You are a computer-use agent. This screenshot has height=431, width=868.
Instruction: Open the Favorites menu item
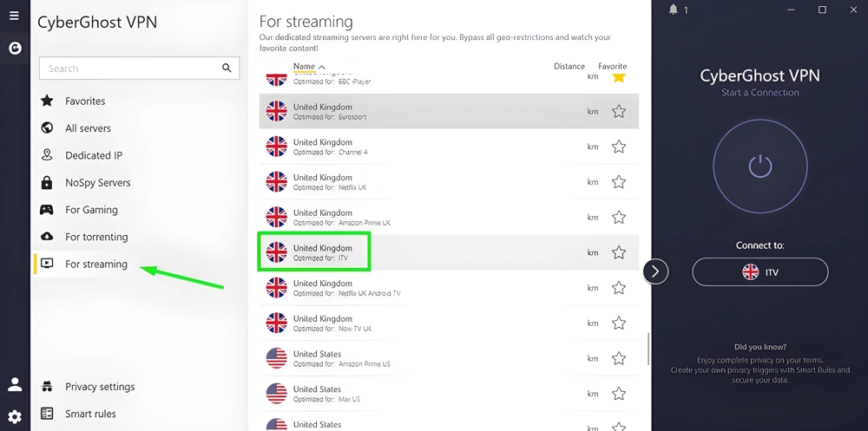click(85, 101)
